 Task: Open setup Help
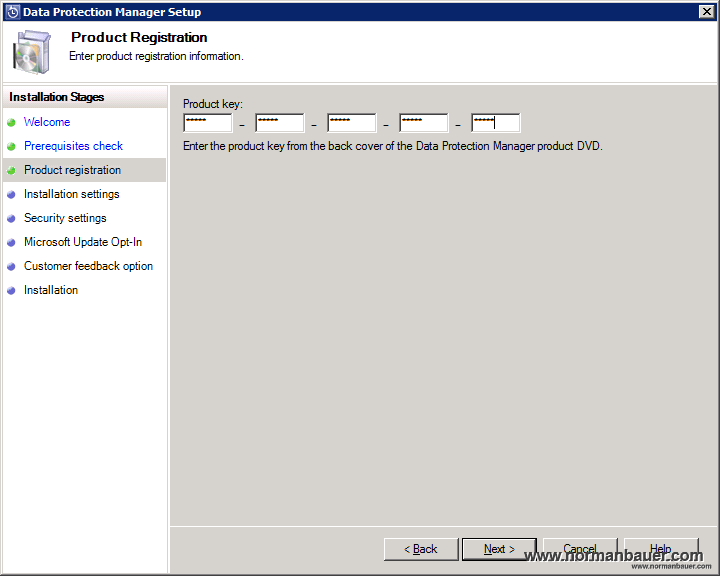(661, 549)
